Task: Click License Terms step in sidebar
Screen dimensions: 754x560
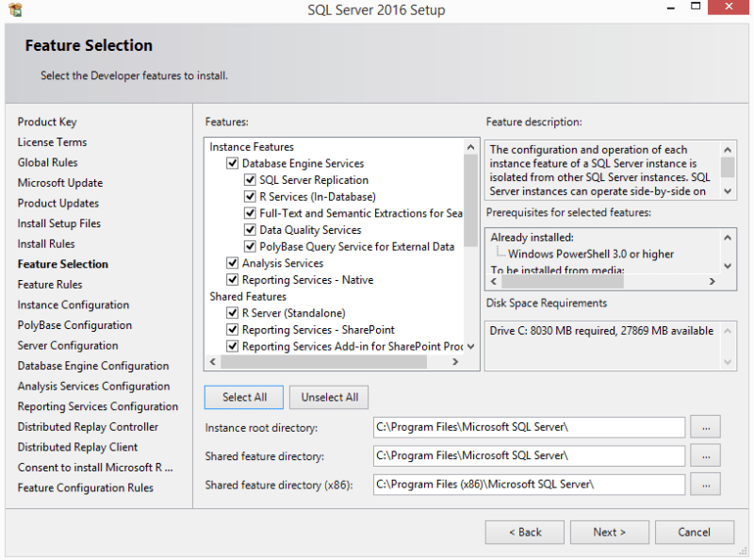Action: pos(52,142)
